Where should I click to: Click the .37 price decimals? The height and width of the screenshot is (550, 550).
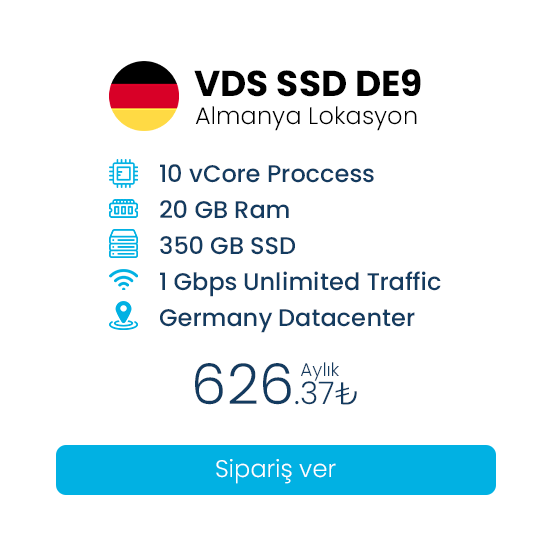(x=314, y=394)
